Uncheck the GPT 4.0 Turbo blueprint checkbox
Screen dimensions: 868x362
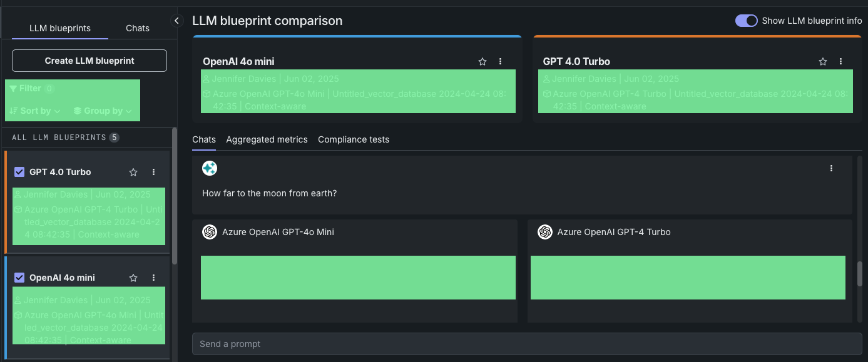(19, 172)
